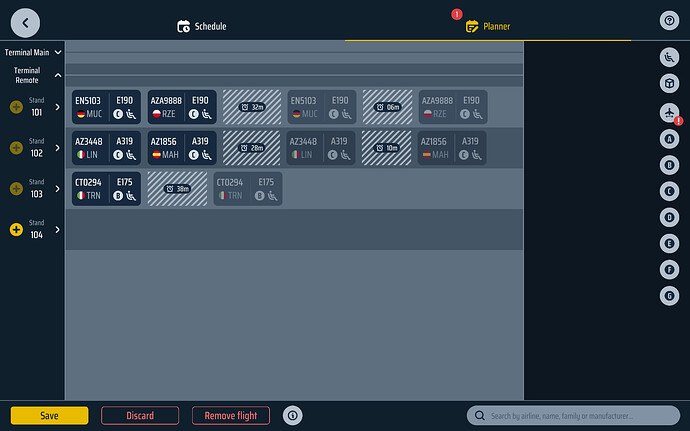The height and width of the screenshot is (431, 690).
Task: Click the Remove flight button
Action: pyautogui.click(x=231, y=416)
